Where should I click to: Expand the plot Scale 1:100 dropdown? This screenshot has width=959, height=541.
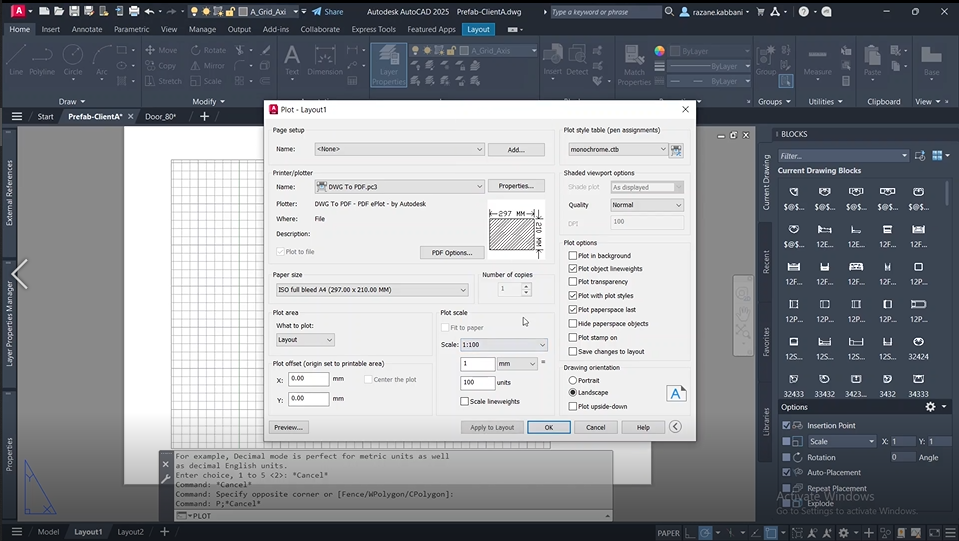(503, 345)
